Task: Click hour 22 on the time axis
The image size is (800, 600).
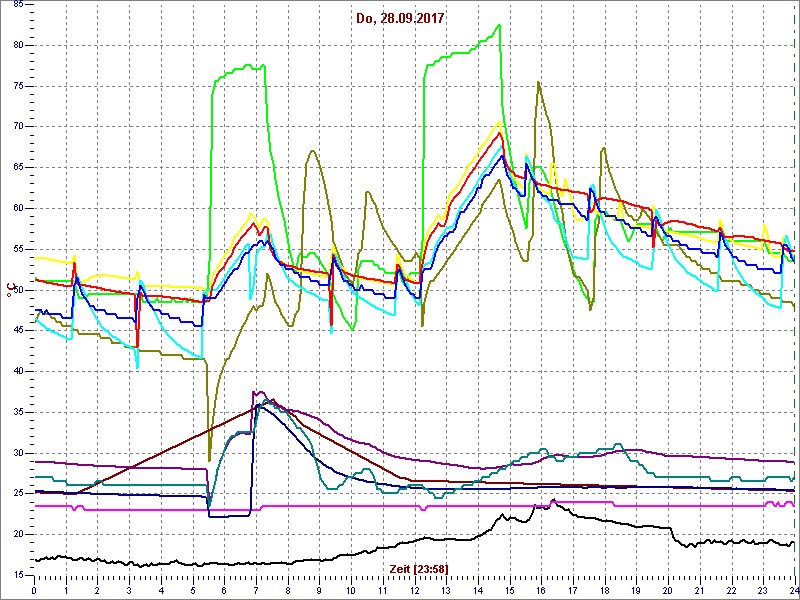Action: tap(731, 590)
